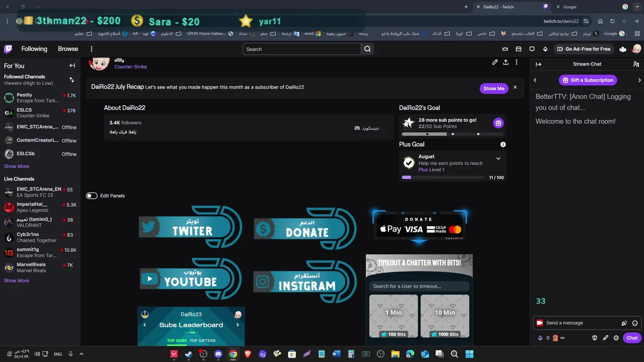Click Go Ad-Free for Free button
The image size is (644, 362).
(584, 49)
